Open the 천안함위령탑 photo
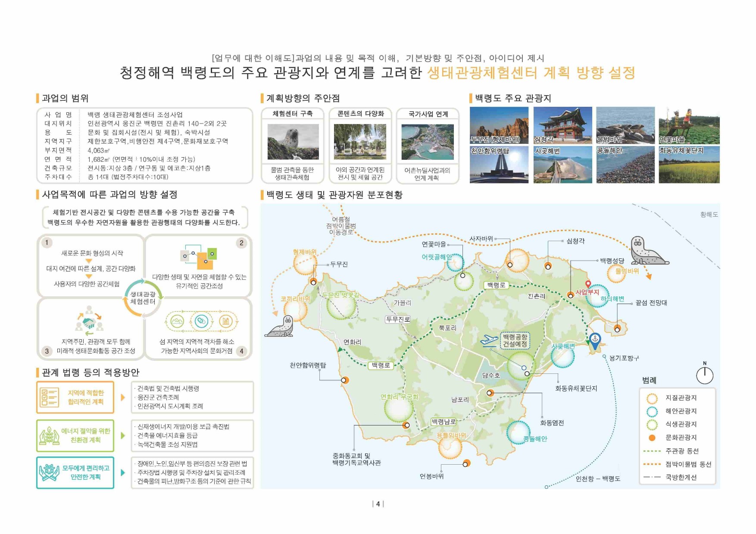756x534 pixels. click(499, 165)
